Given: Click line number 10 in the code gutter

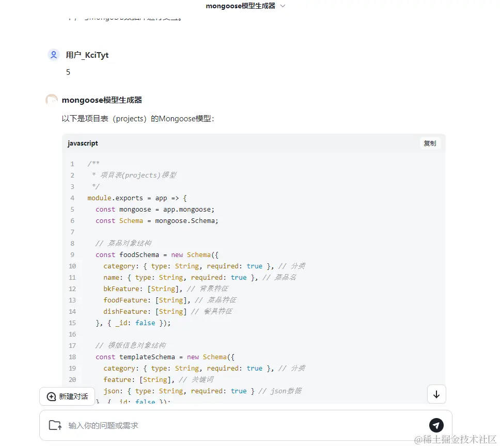Looking at the screenshot, I should (x=72, y=266).
